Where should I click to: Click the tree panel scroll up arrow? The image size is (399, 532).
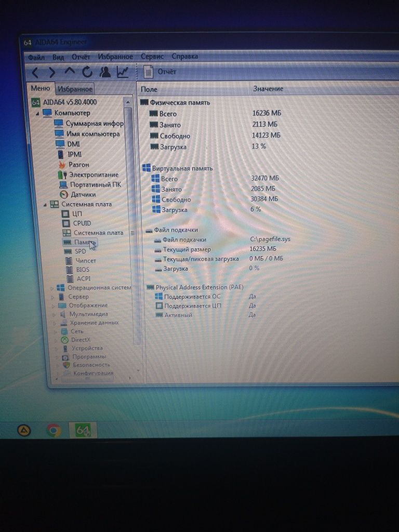pyautogui.click(x=128, y=102)
